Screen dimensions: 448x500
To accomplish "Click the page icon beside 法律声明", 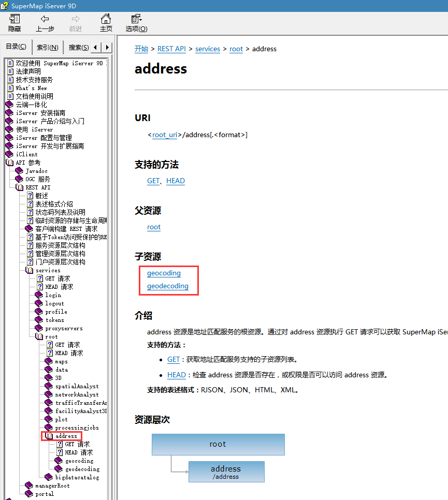I will click(x=10, y=71).
